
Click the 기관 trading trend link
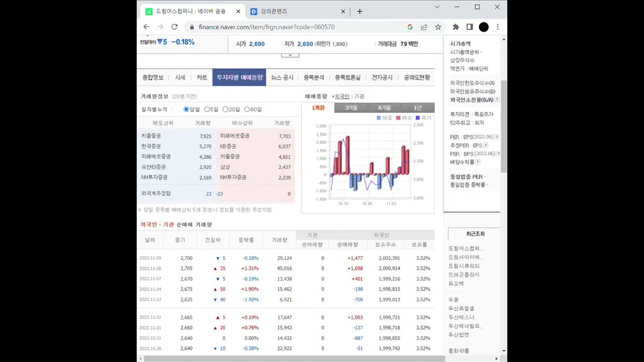tap(359, 97)
